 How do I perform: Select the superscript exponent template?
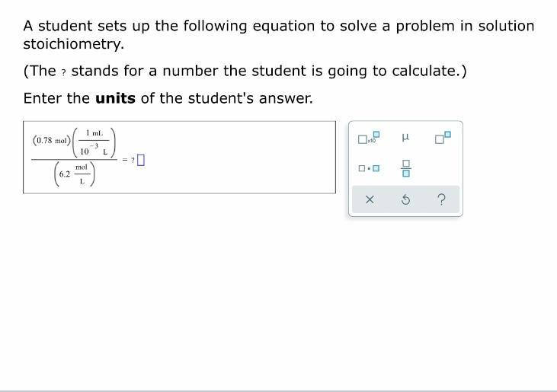[443, 138]
